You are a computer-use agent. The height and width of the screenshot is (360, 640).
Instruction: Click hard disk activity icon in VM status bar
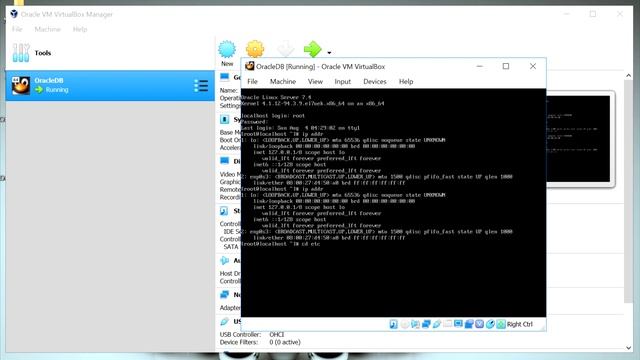click(393, 324)
